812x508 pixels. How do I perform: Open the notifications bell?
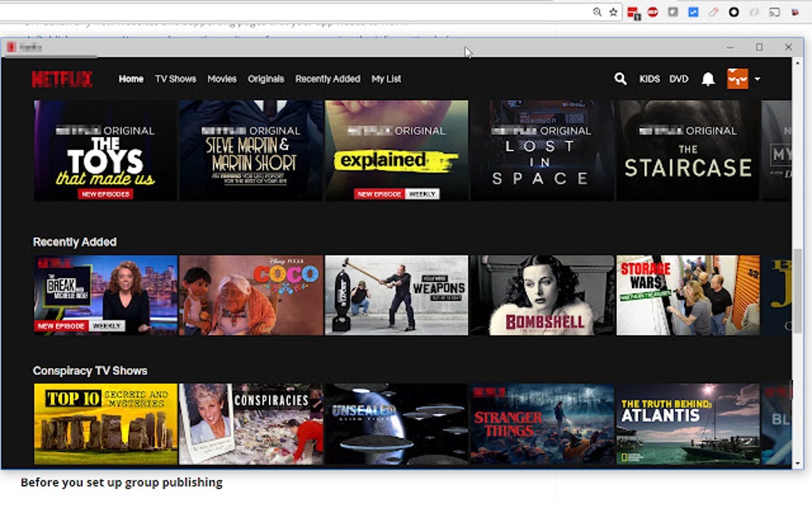(x=707, y=79)
